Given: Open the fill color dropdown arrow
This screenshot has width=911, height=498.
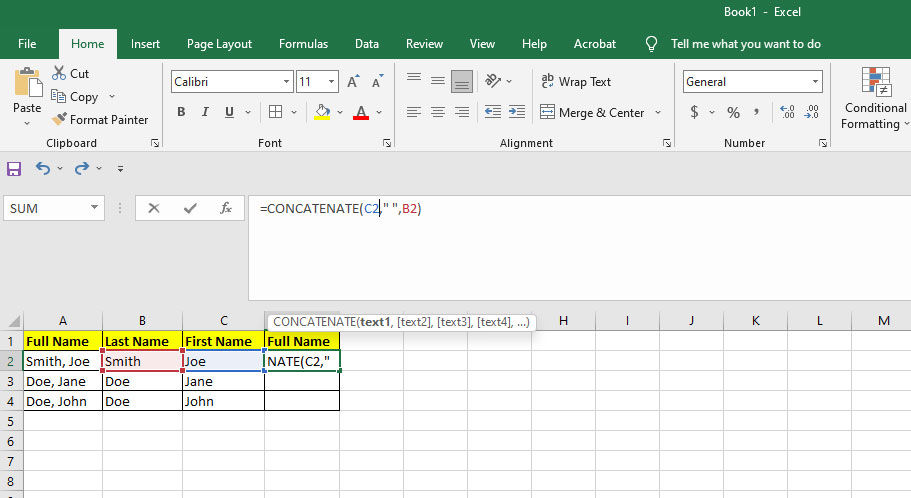Looking at the screenshot, I should tap(340, 112).
